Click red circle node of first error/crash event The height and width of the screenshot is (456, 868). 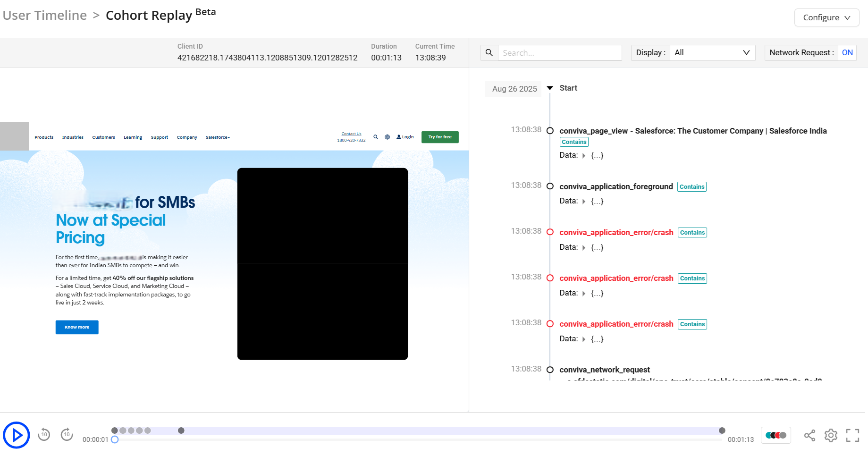[550, 232]
